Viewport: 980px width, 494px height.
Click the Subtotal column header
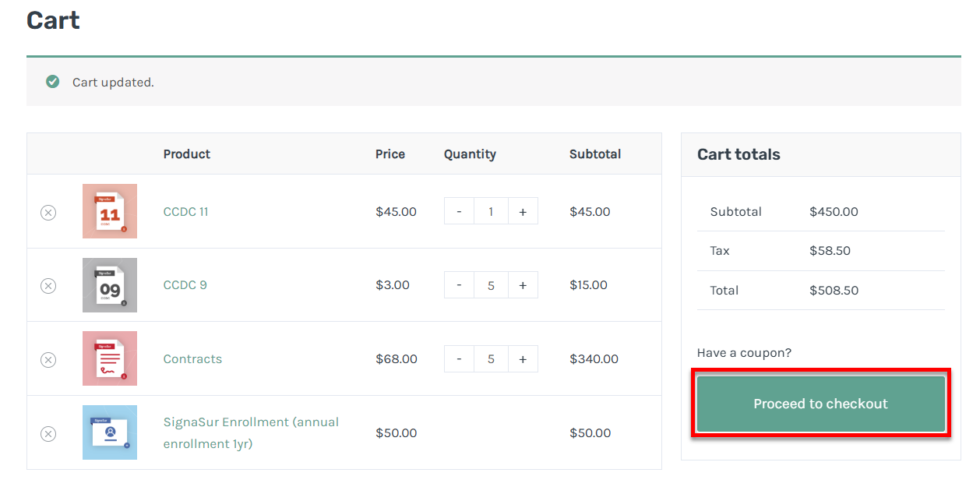(595, 154)
